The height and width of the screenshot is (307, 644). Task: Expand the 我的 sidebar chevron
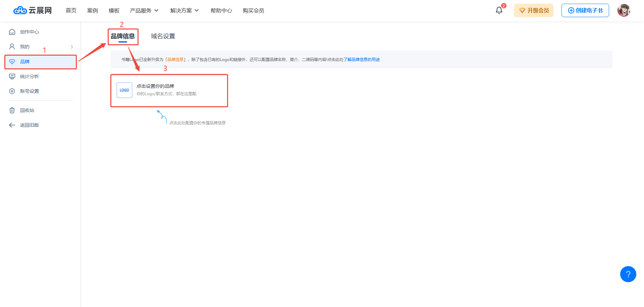[x=72, y=47]
